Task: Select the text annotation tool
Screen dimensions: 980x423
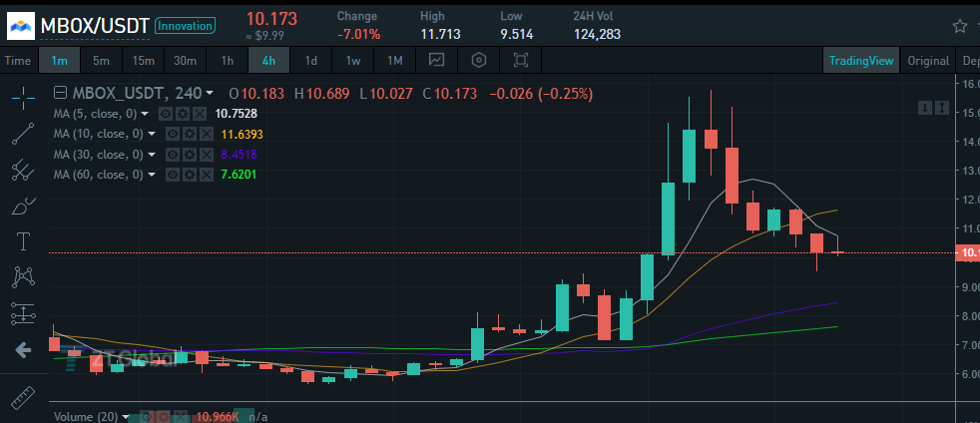Action: (23, 240)
